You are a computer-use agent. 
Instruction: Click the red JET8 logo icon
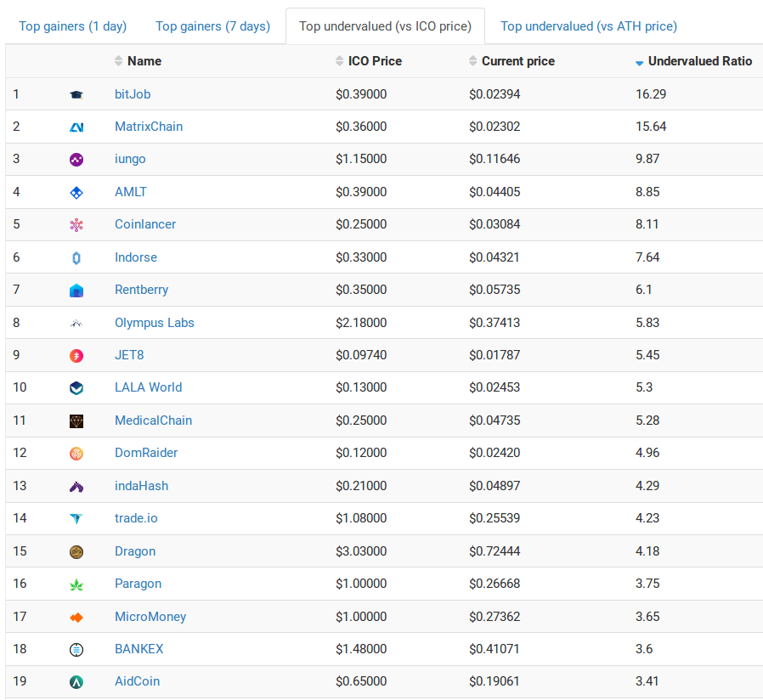(x=76, y=356)
